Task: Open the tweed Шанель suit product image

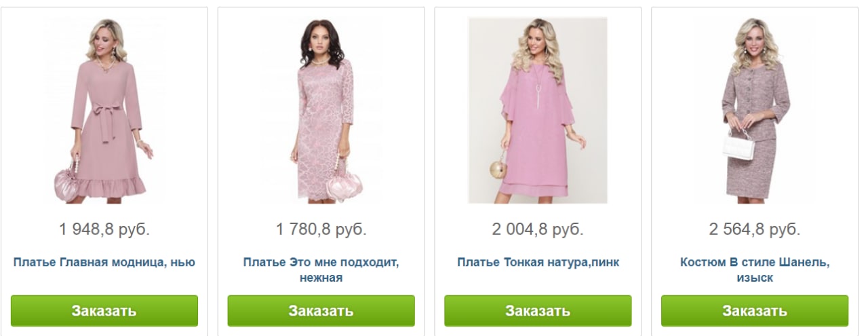Action: 755,110
